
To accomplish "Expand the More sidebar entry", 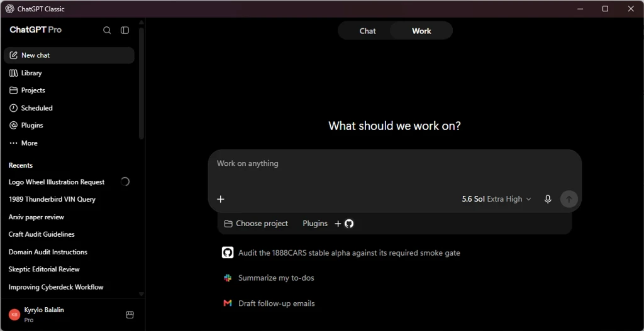I will click(69, 143).
